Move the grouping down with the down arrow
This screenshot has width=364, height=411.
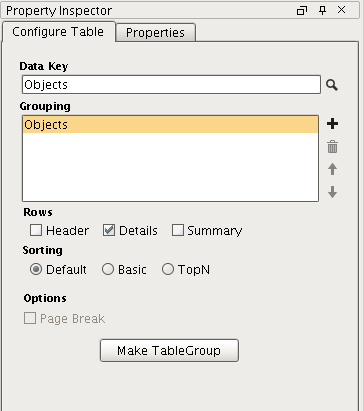click(332, 192)
